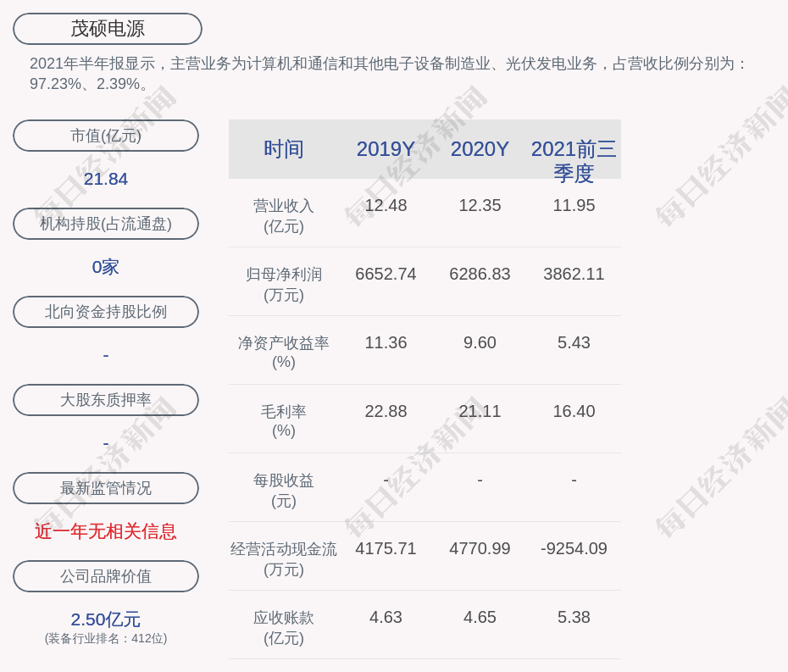Click the 2021前三季度 column header
The height and width of the screenshot is (672, 788).
[x=574, y=161]
